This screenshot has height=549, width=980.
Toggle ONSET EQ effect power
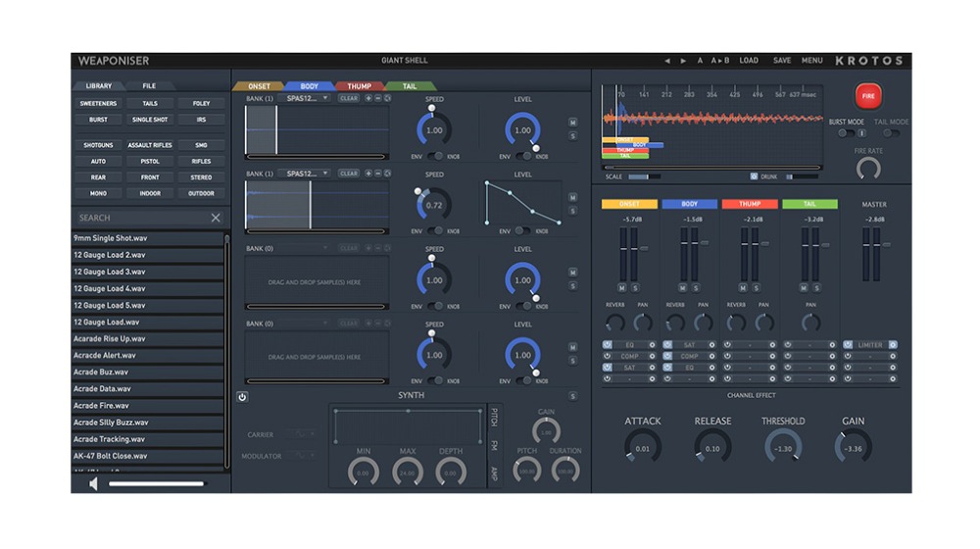click(607, 345)
